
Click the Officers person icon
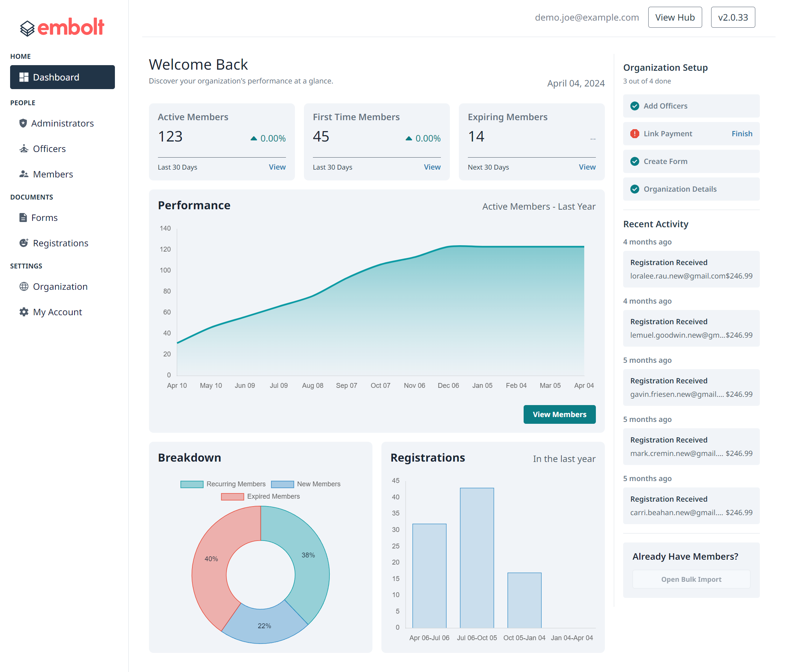[24, 149]
